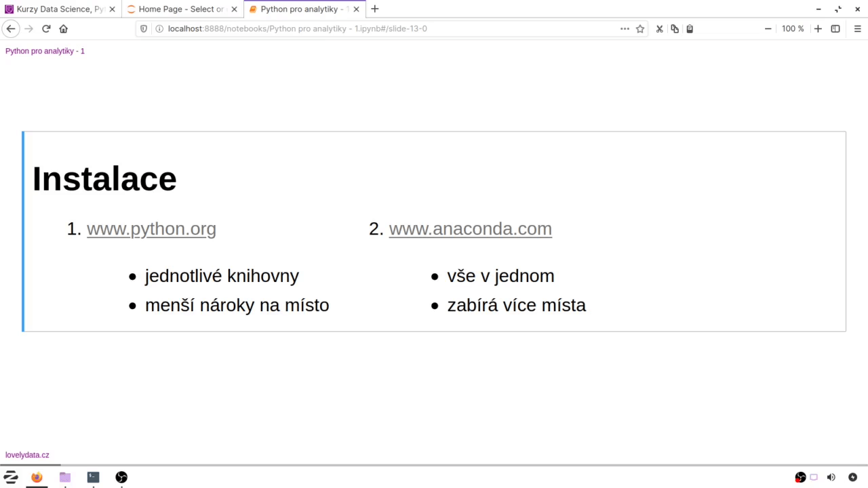This screenshot has width=868, height=488.
Task: Click the 'Python pro analytiky - 1' header text
Action: (45, 51)
